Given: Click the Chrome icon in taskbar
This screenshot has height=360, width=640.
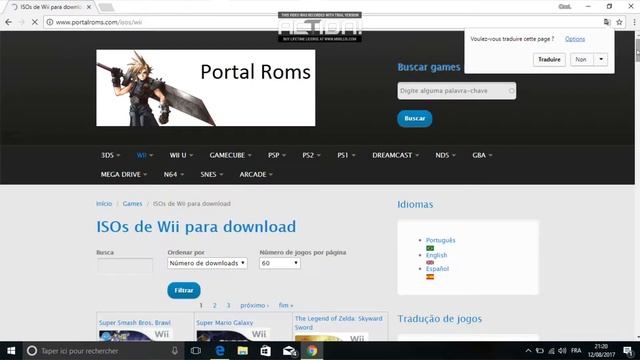Looking at the screenshot, I should (312, 351).
